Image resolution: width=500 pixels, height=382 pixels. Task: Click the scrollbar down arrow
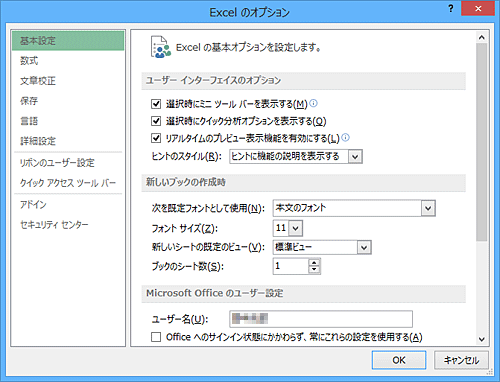coord(482,339)
